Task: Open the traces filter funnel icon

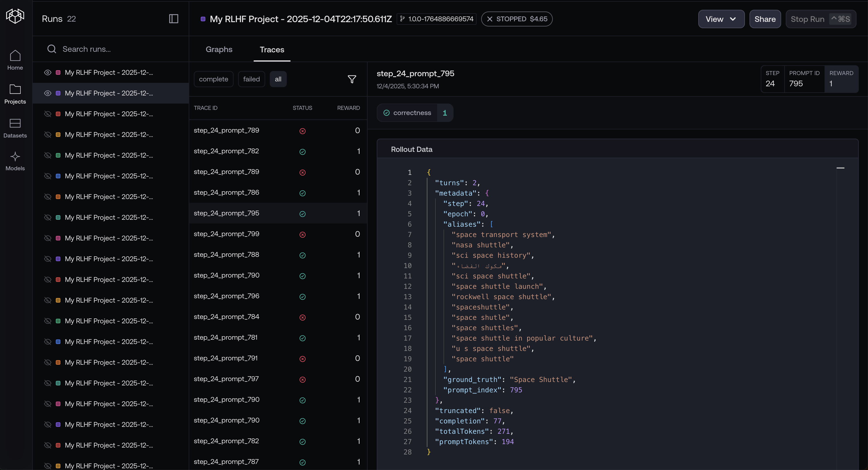Action: [352, 79]
